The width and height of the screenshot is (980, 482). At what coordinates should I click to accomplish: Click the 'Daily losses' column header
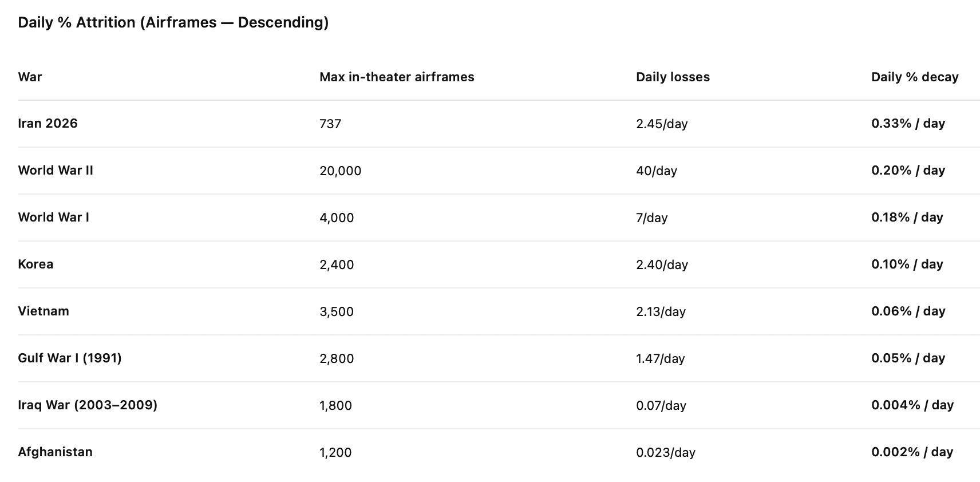click(x=673, y=77)
